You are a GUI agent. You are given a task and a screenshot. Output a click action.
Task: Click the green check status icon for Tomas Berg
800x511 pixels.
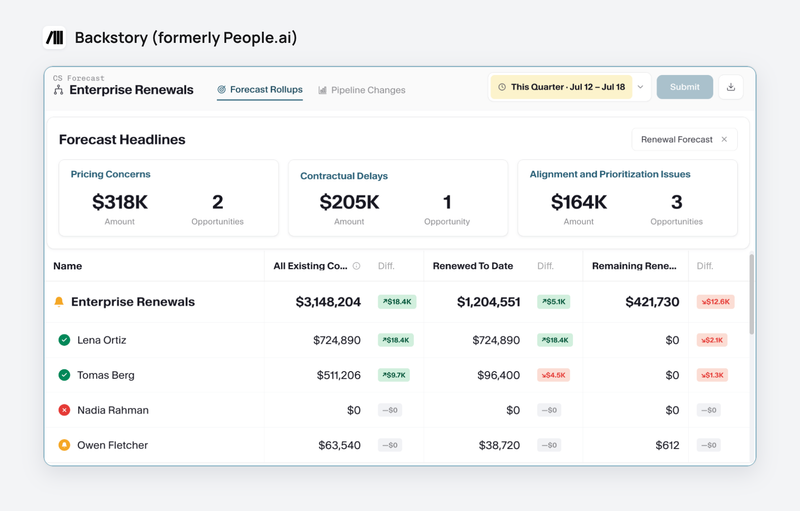coord(64,375)
